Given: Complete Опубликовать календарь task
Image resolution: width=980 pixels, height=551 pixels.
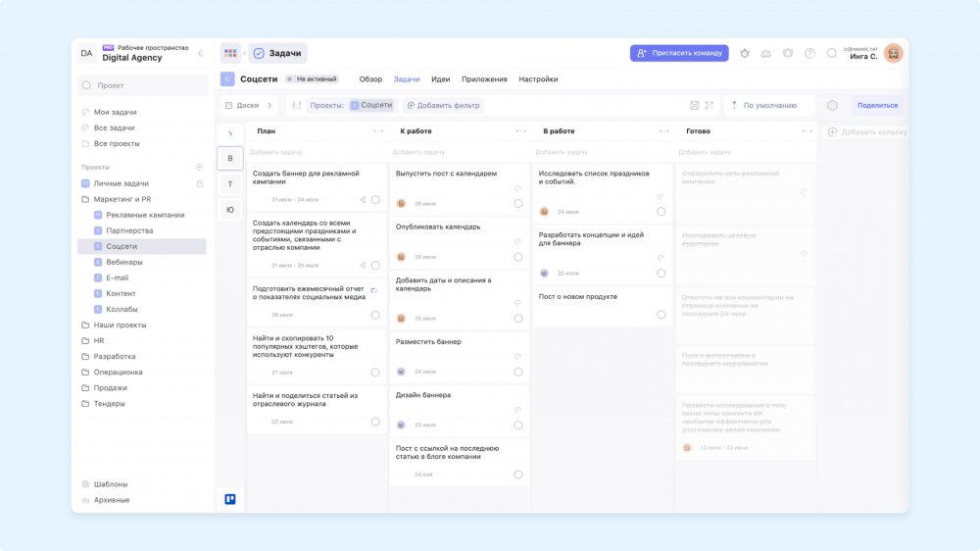Looking at the screenshot, I should pyautogui.click(x=518, y=257).
